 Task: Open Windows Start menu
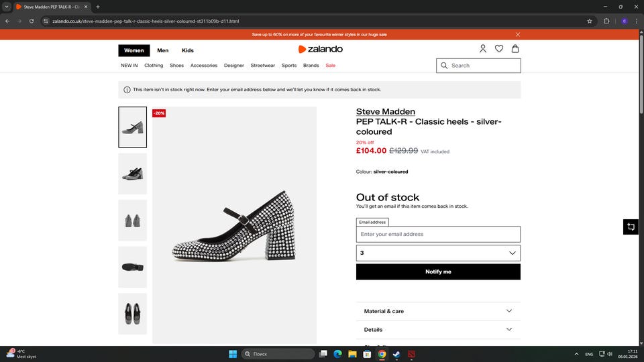click(233, 354)
